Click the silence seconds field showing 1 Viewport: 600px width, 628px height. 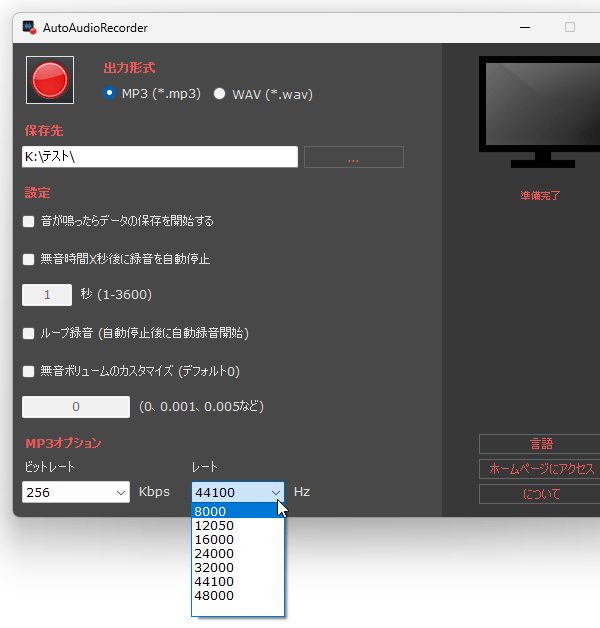(47, 295)
